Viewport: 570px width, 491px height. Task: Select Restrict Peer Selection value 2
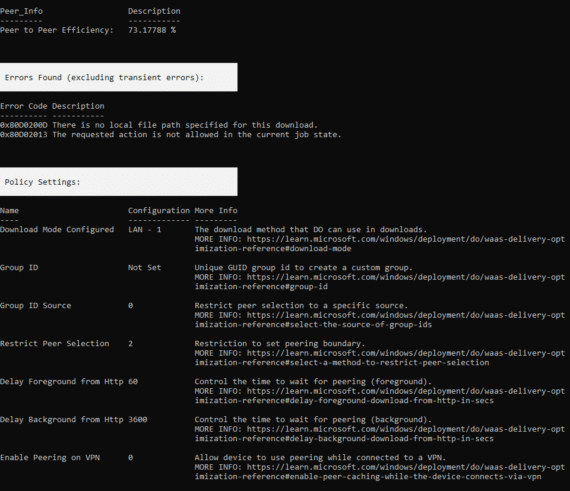(131, 344)
